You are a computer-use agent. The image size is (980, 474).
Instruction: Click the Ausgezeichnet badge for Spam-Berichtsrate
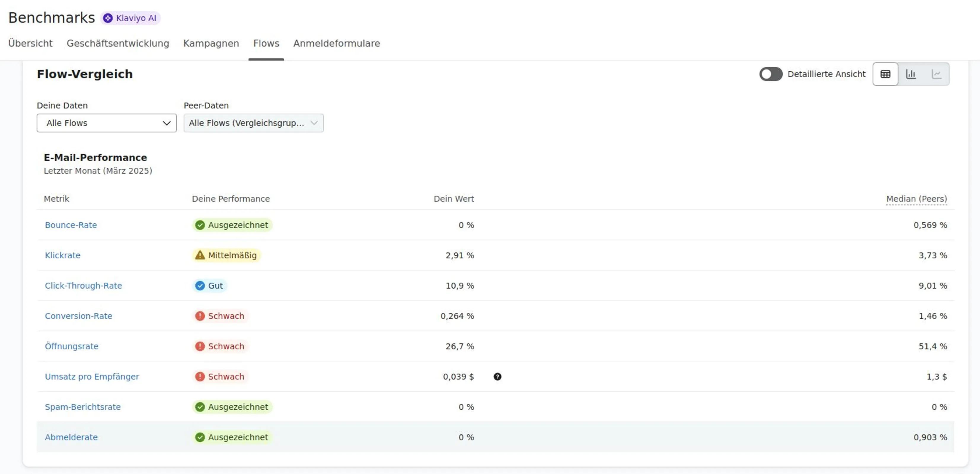(232, 407)
